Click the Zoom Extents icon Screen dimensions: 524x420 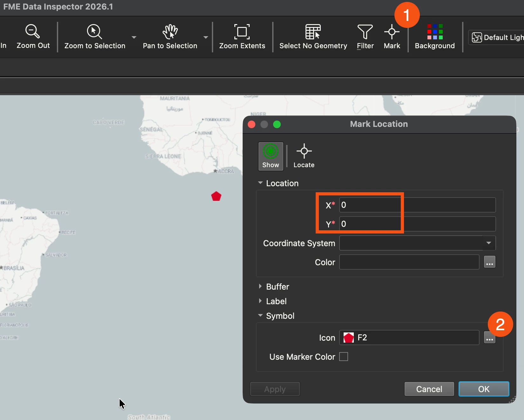tap(242, 32)
